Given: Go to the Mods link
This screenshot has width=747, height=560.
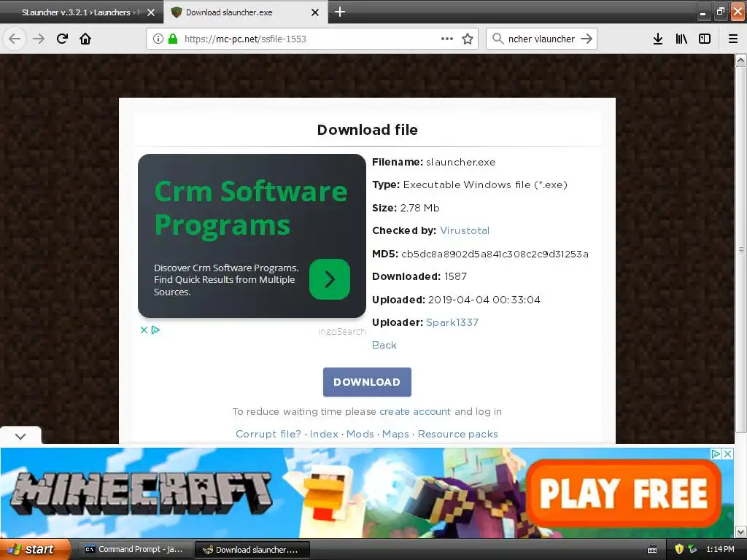Looking at the screenshot, I should pos(360,435).
